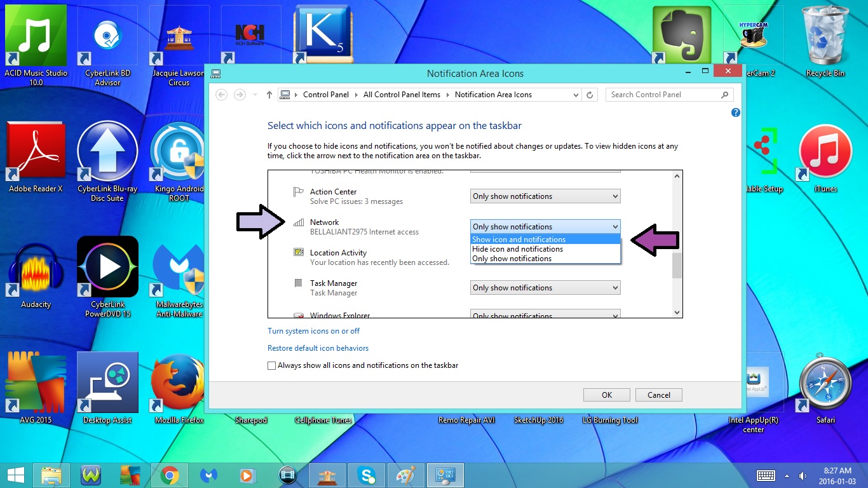Click Restore default icon behaviors link
Image resolution: width=868 pixels, height=488 pixels.
(x=318, y=348)
